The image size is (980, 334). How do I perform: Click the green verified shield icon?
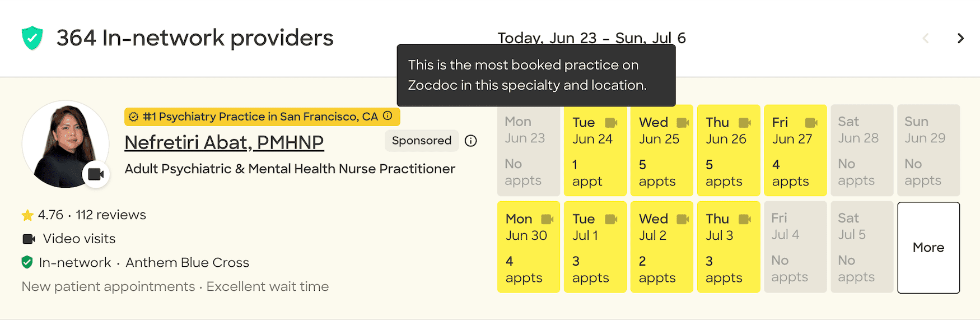coord(32,38)
